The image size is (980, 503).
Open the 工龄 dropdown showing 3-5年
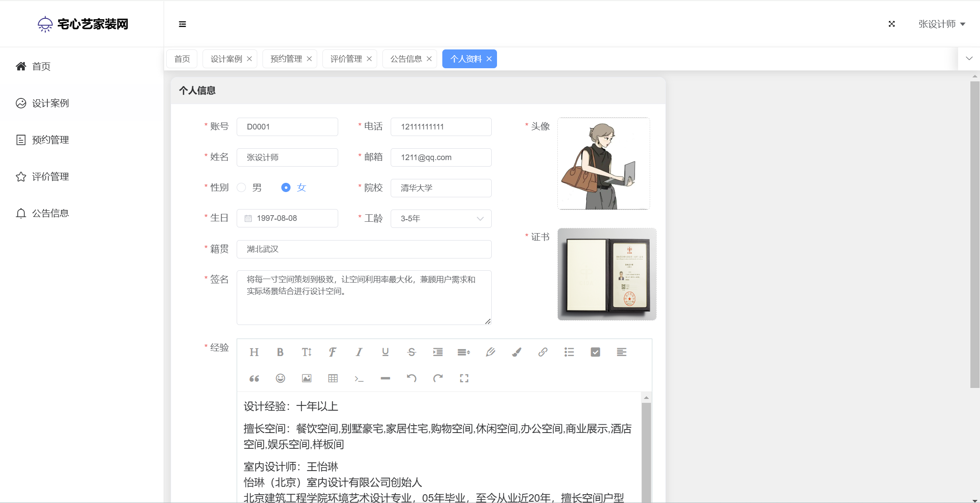click(441, 219)
